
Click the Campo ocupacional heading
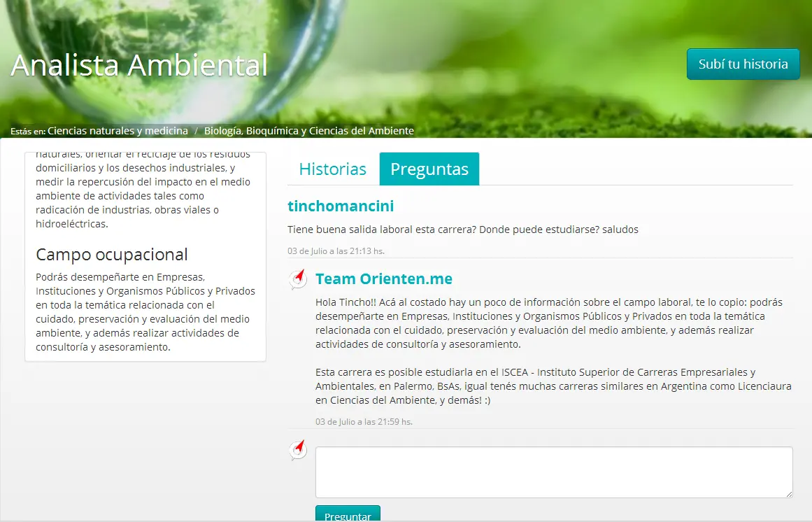tap(112, 254)
